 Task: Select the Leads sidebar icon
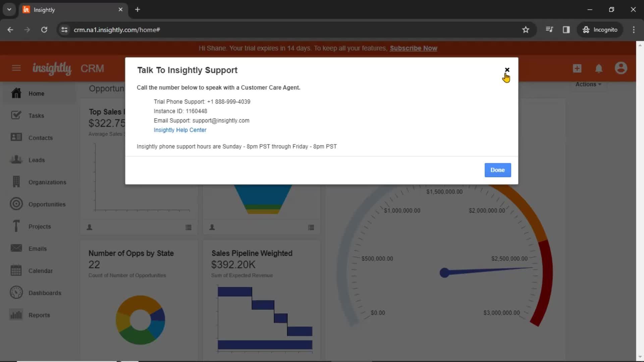[16, 160]
